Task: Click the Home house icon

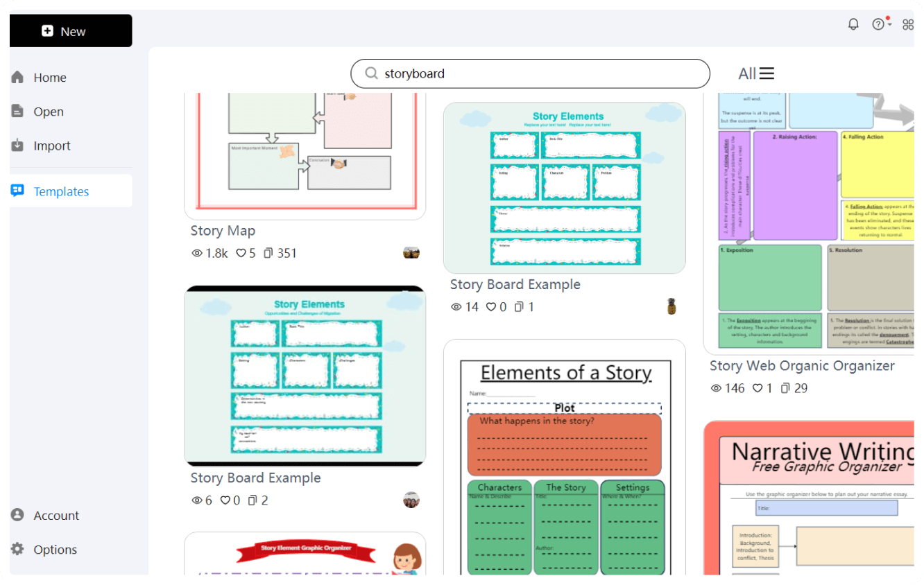Action: [x=18, y=77]
